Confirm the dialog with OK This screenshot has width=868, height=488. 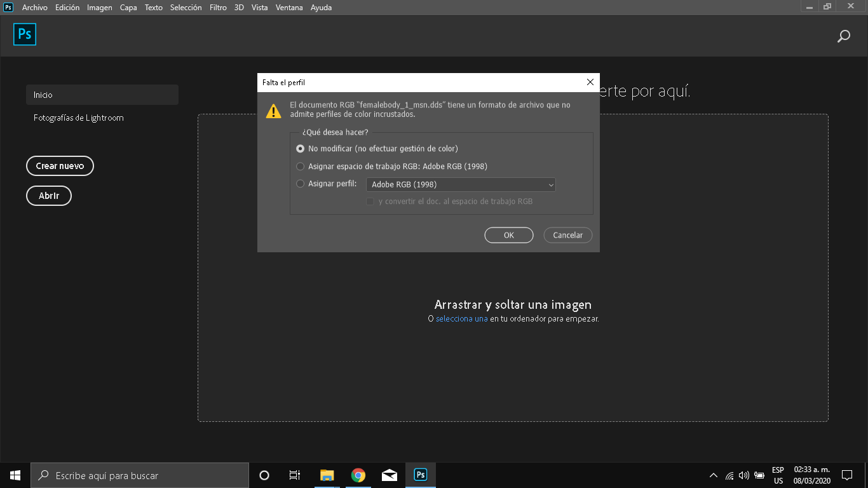[x=509, y=235]
